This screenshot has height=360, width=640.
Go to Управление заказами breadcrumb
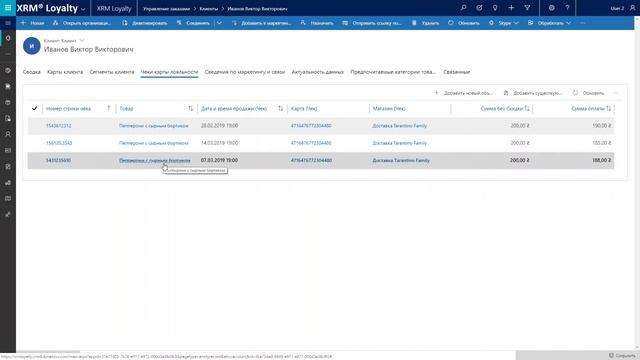[x=167, y=9]
